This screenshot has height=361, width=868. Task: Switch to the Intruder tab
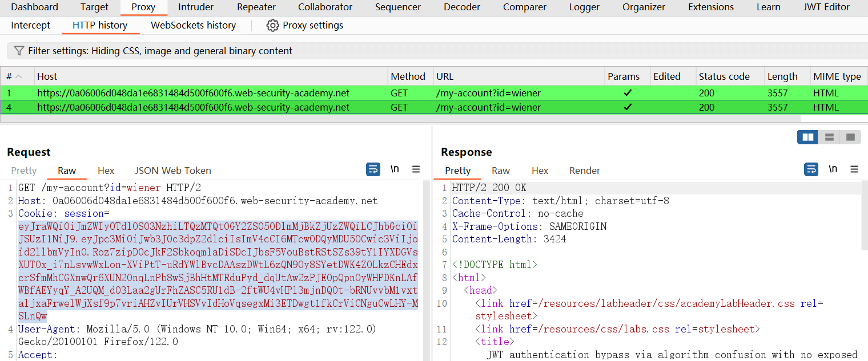pyautogui.click(x=196, y=7)
